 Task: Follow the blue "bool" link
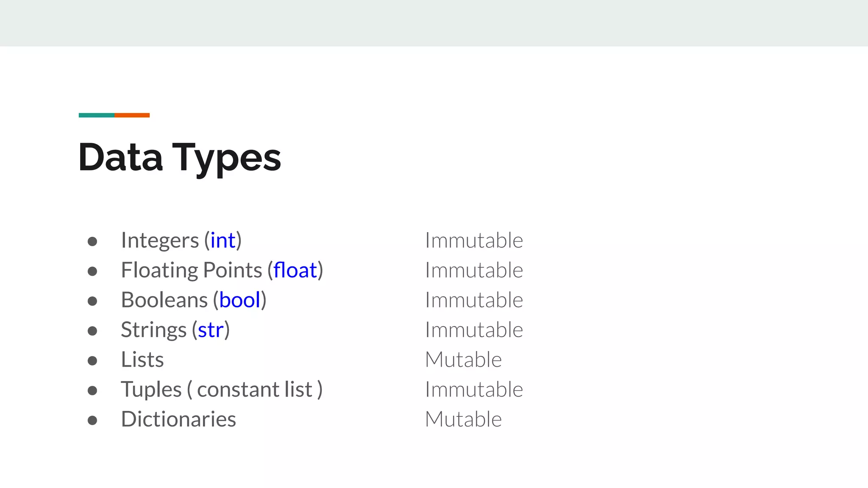(x=239, y=300)
